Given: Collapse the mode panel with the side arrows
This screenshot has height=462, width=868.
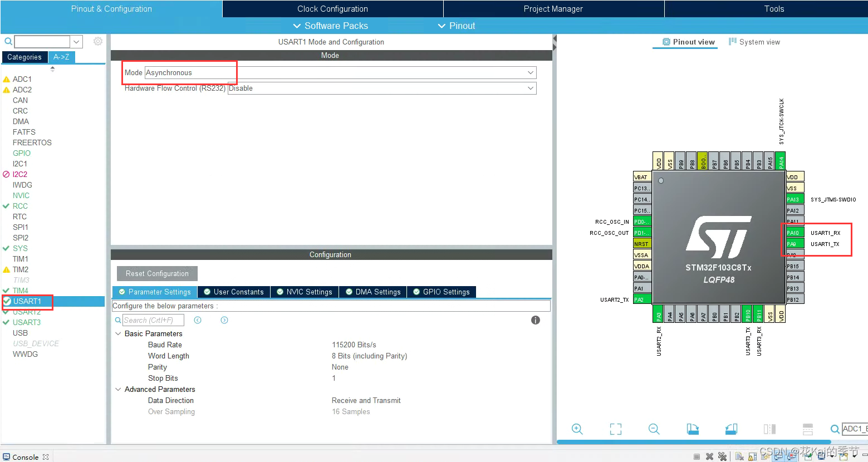Looking at the screenshot, I should (555, 42).
